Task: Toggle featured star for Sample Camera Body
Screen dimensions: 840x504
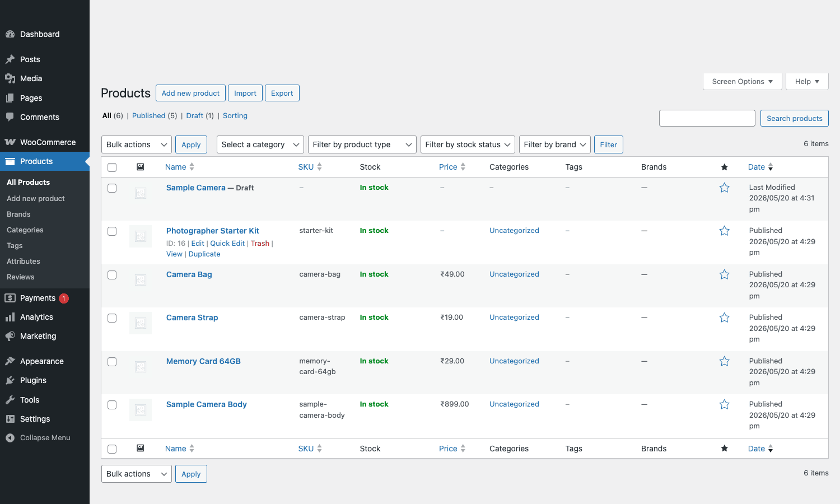Action: coord(725,404)
